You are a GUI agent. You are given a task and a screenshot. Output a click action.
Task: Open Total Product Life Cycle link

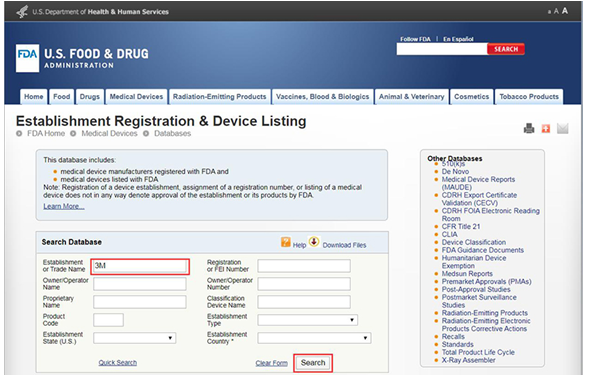coord(478,352)
